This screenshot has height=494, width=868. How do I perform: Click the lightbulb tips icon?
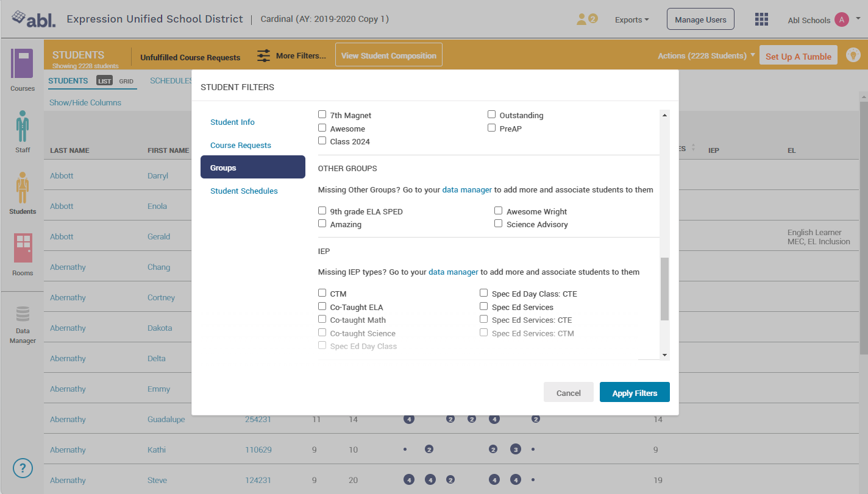click(854, 55)
